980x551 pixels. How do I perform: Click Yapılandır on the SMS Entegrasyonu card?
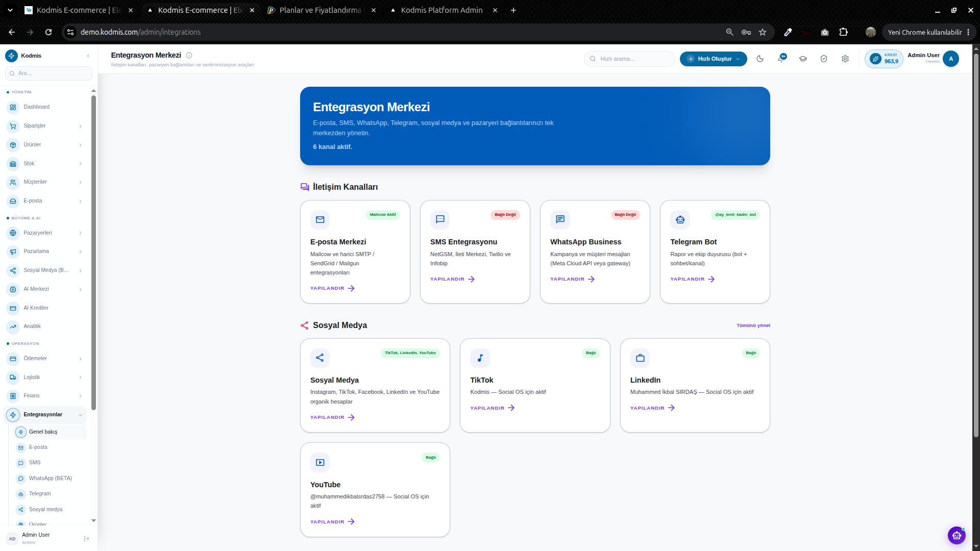[x=452, y=279]
